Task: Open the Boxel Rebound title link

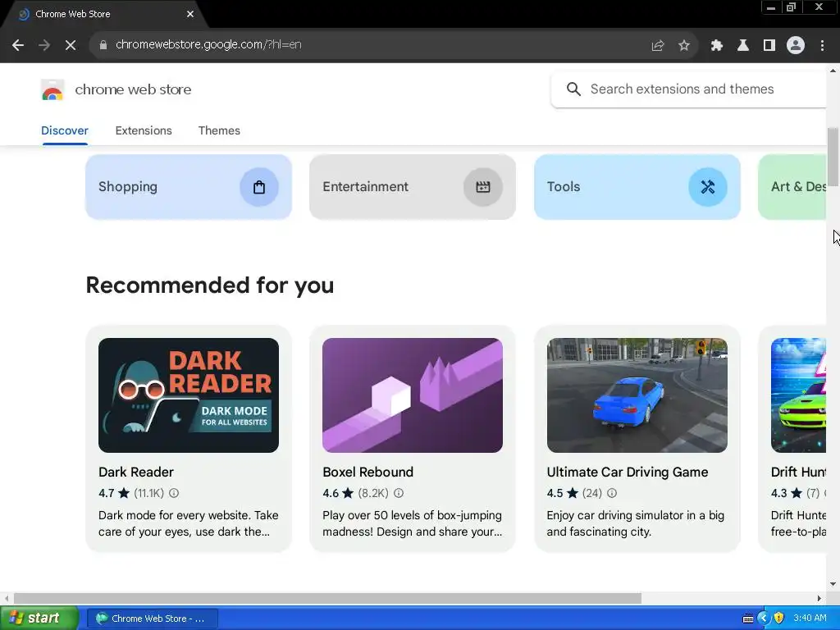Action: [x=368, y=472]
